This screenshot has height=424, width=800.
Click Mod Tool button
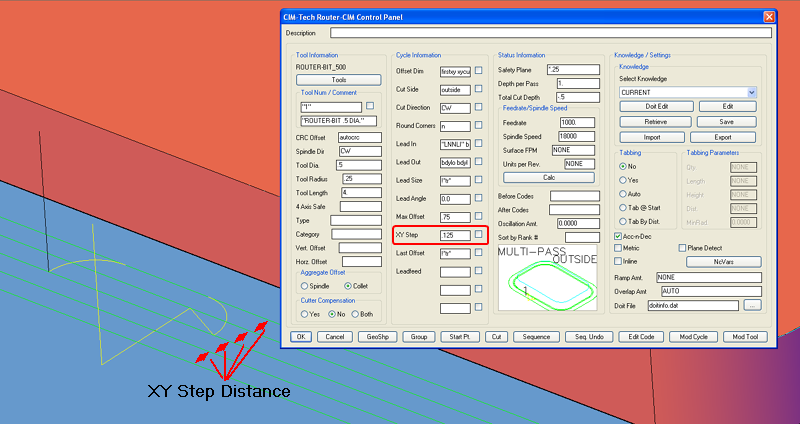pos(745,337)
